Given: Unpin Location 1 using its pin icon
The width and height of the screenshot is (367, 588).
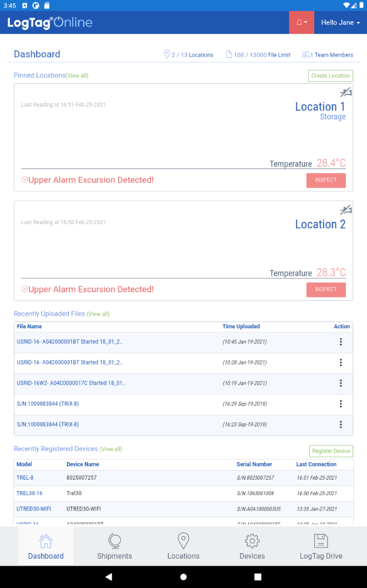Looking at the screenshot, I should point(346,92).
